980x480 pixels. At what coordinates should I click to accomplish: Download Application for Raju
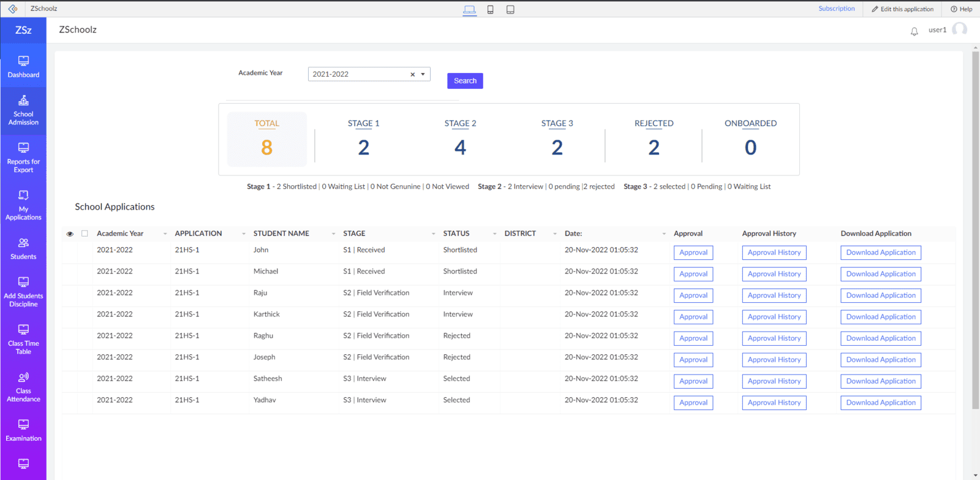click(x=881, y=295)
